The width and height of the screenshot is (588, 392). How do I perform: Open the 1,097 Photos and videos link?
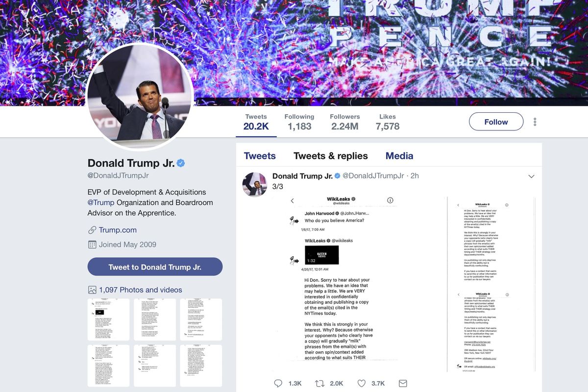pyautogui.click(x=140, y=290)
